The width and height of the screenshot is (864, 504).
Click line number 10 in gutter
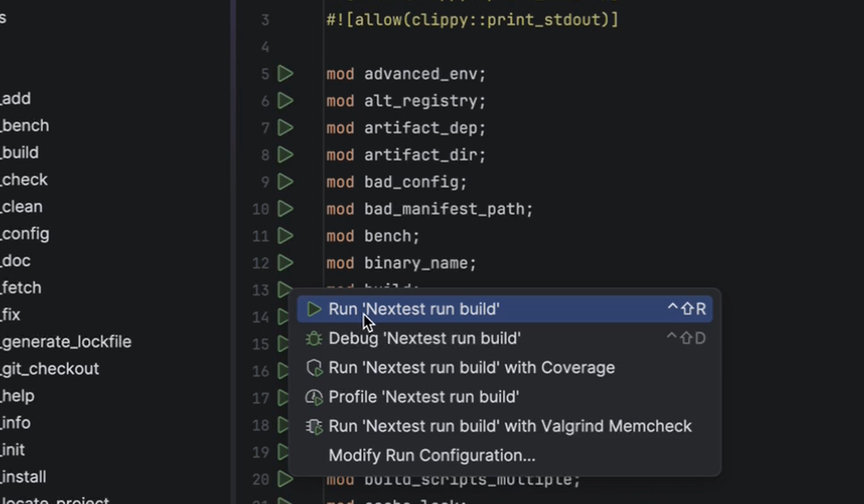[261, 209]
